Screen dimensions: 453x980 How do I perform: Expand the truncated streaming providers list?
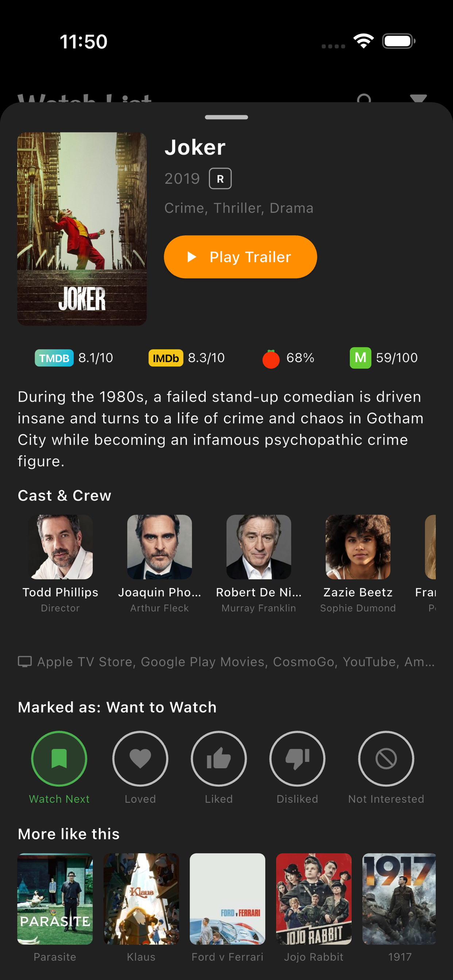tap(236, 662)
